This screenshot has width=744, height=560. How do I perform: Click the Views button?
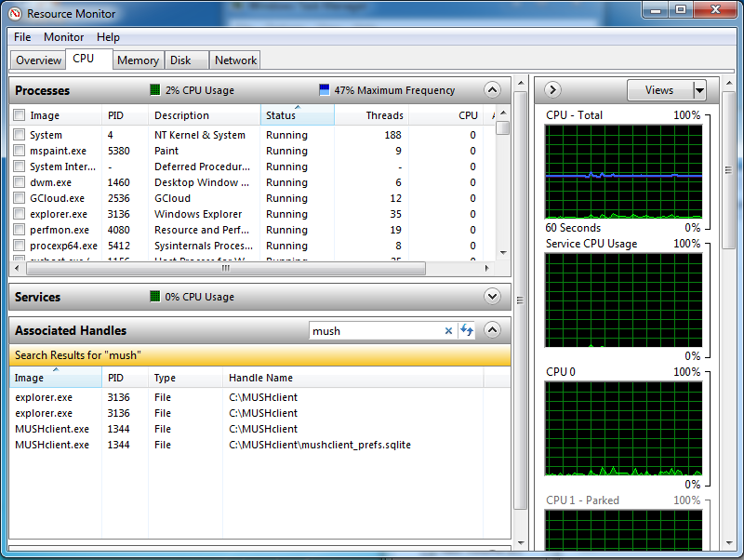(660, 90)
